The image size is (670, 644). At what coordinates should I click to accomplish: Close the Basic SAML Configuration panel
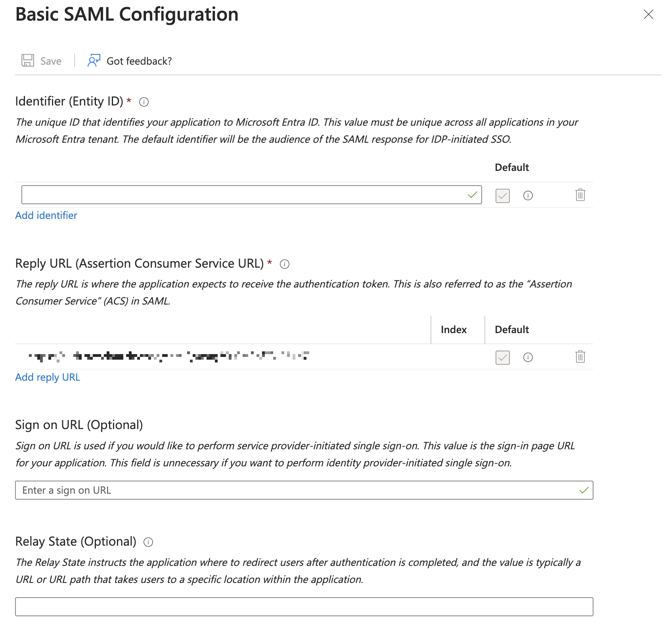649,15
